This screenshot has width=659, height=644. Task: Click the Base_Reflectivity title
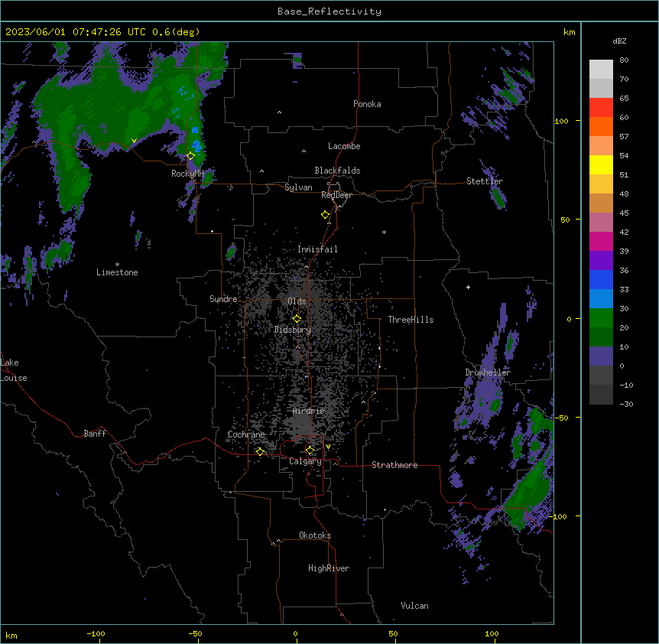[329, 11]
